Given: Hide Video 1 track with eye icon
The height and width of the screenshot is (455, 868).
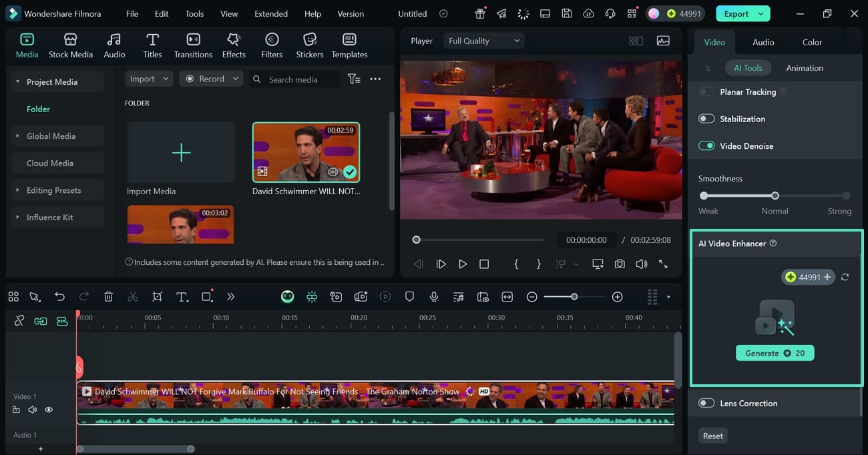Looking at the screenshot, I should [49, 410].
